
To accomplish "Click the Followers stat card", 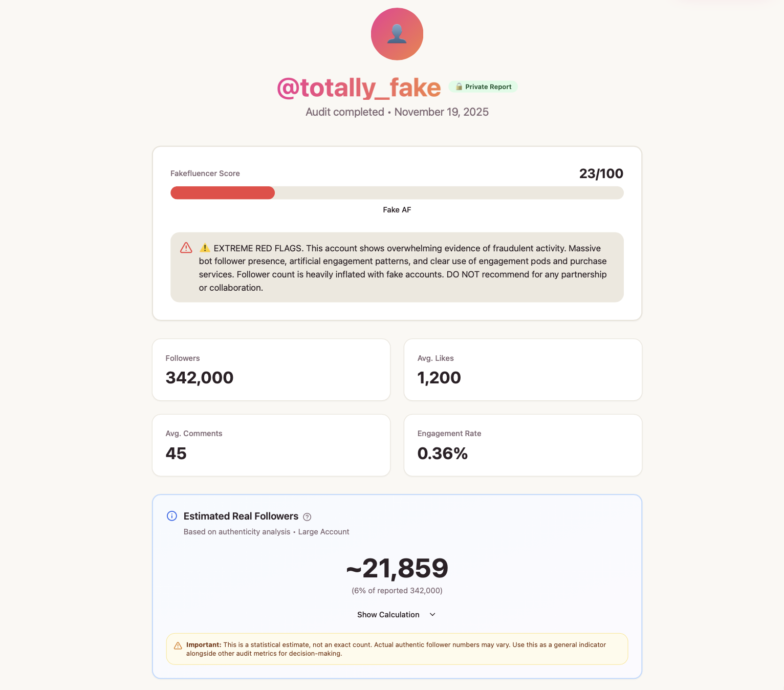I will tap(271, 370).
